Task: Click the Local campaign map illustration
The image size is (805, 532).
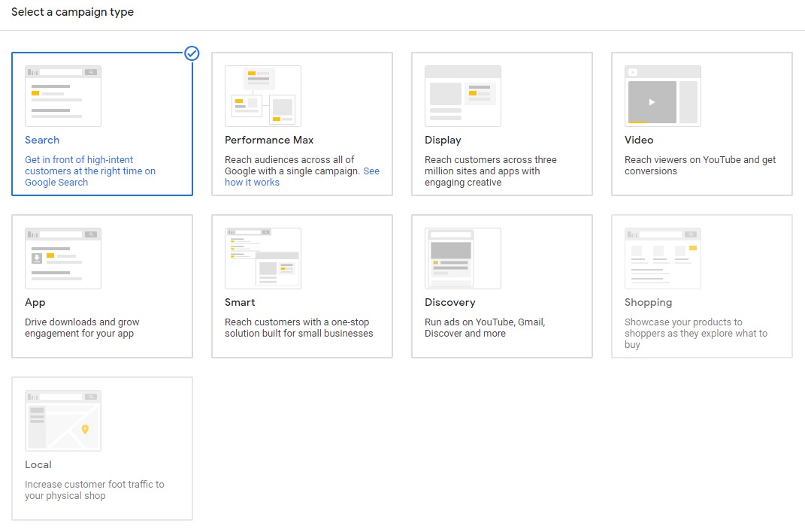Action: pyautogui.click(x=63, y=421)
